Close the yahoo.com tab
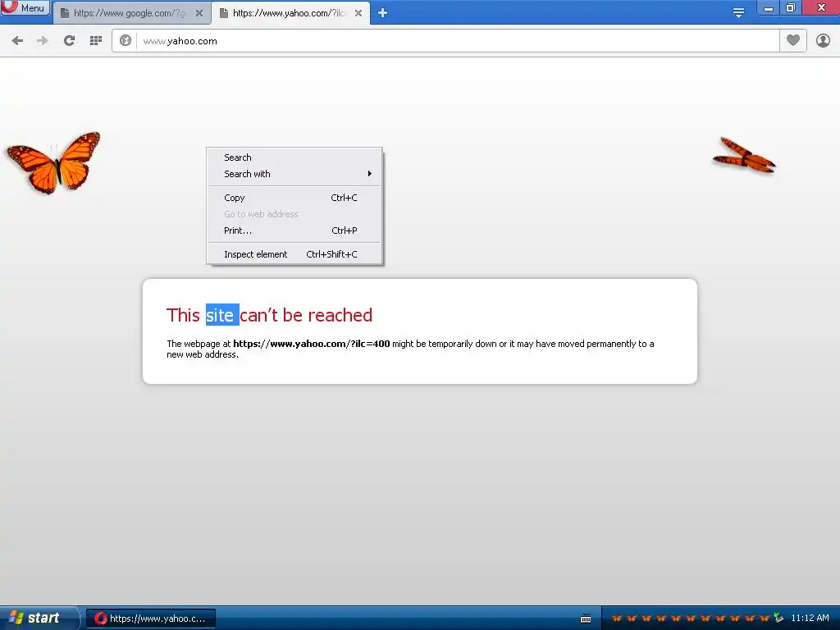 [358, 13]
